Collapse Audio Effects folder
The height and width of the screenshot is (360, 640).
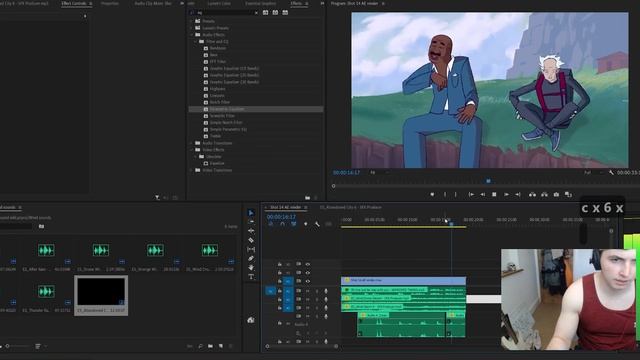192,35
